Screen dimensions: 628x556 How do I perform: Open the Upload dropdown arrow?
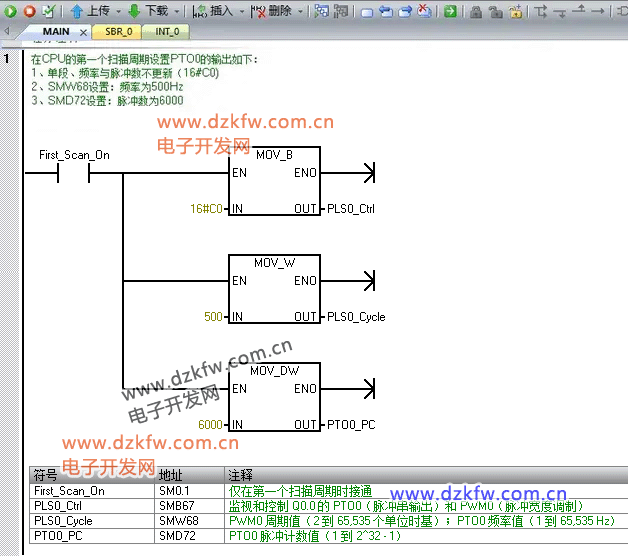pos(118,11)
